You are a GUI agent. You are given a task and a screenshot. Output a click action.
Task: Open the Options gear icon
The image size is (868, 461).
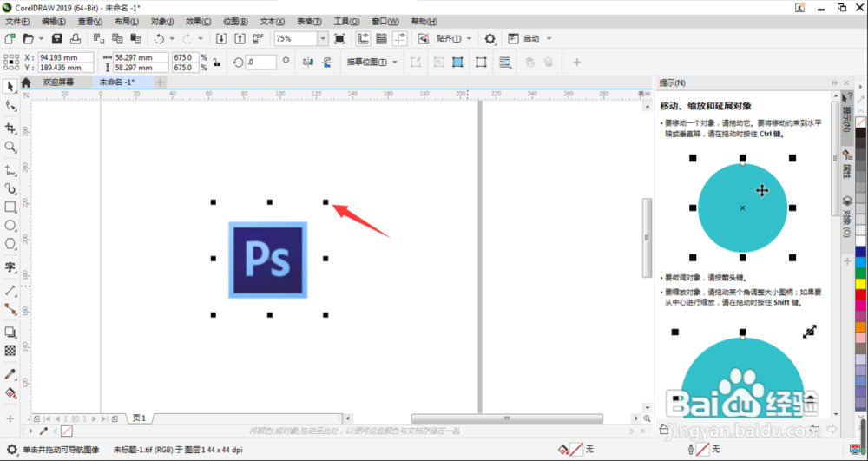tap(490, 39)
